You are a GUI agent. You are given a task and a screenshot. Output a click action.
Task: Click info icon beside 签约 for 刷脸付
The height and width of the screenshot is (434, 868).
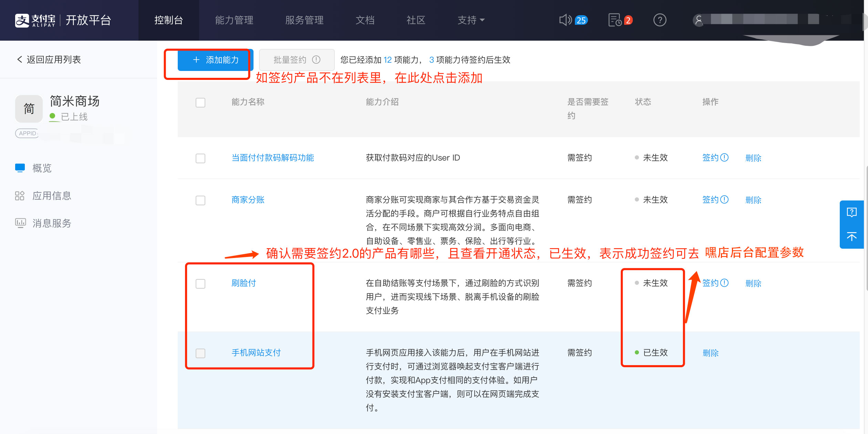724,283
